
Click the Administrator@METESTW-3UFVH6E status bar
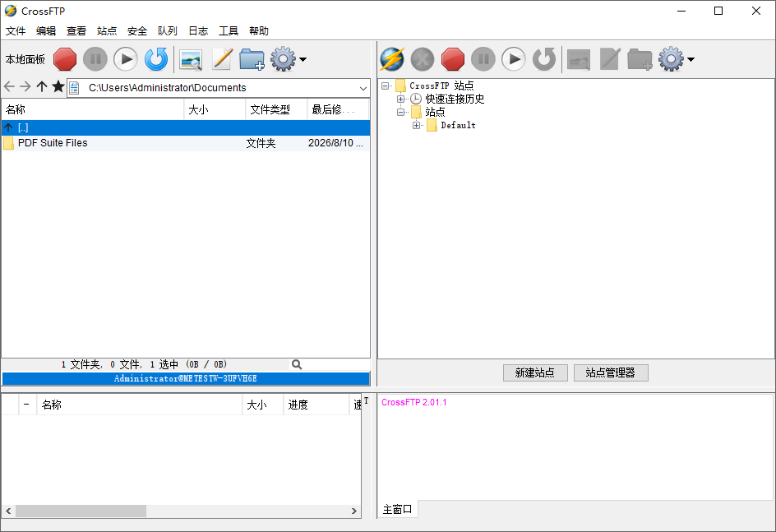pyautogui.click(x=186, y=378)
